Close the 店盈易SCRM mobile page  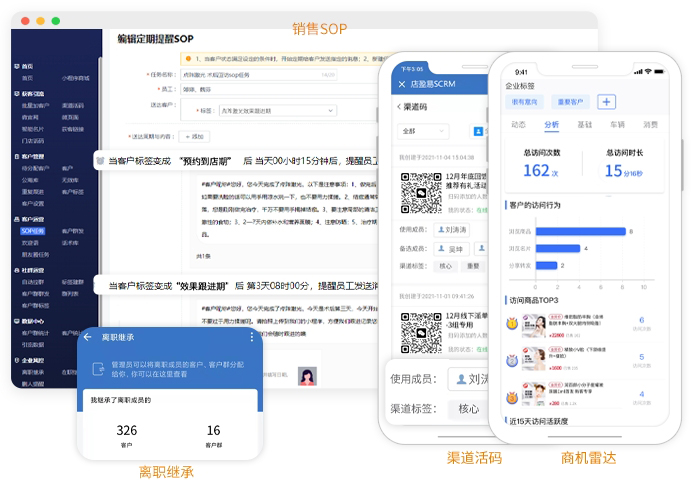pos(400,83)
